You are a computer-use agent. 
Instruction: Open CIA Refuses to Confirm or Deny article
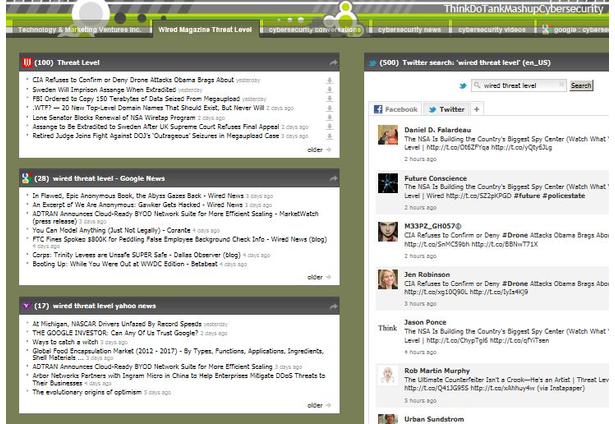133,80
